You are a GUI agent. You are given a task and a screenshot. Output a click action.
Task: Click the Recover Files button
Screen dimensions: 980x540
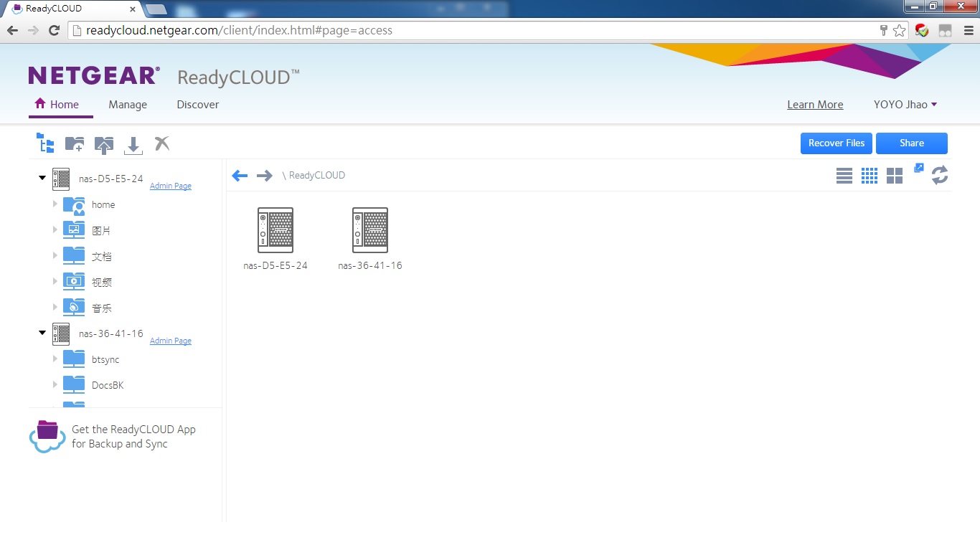[x=837, y=143]
